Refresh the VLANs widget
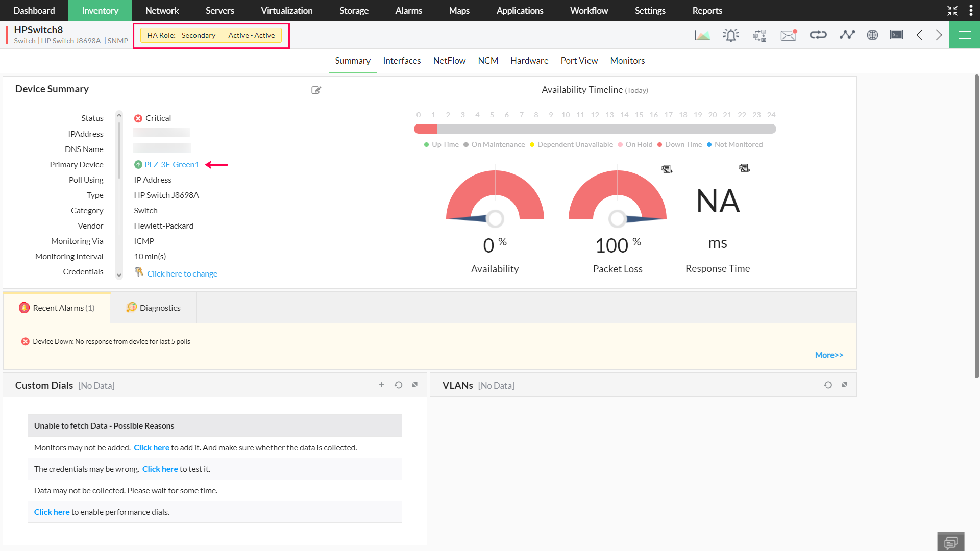The width and height of the screenshot is (980, 551). coord(828,385)
